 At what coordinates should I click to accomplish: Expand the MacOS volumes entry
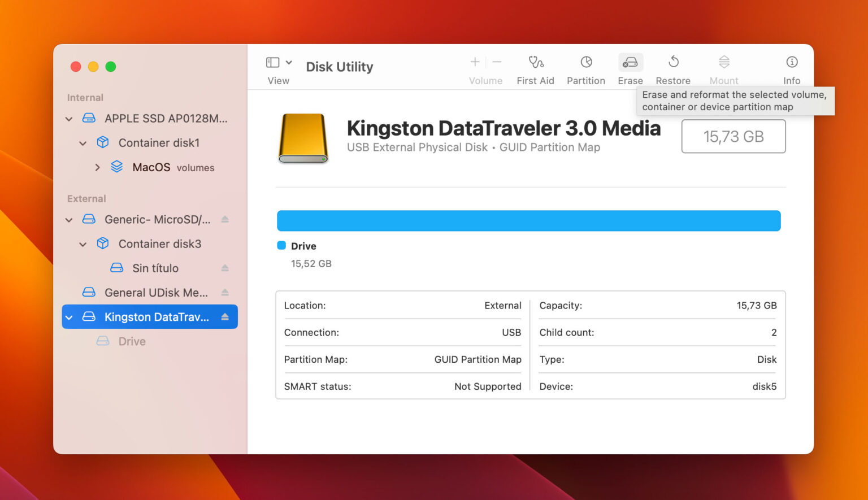(x=97, y=167)
